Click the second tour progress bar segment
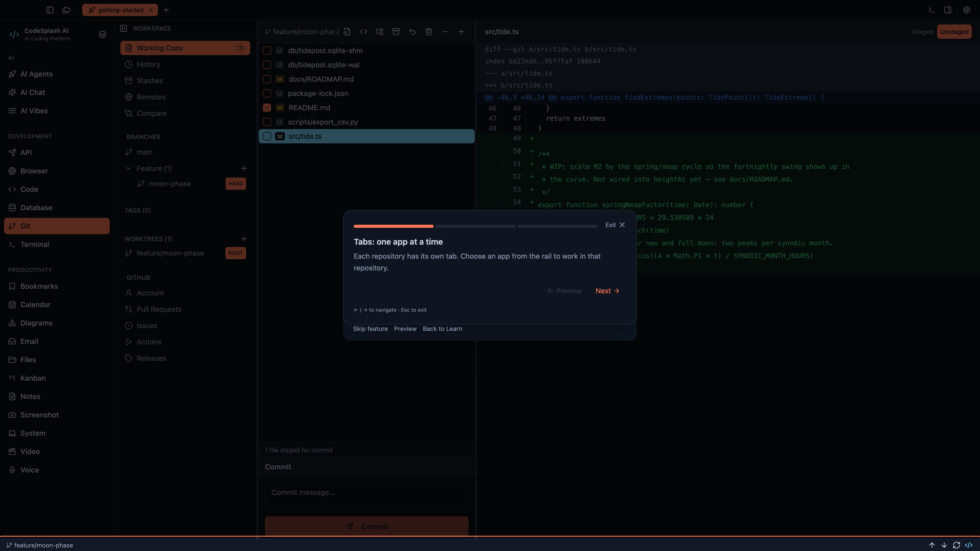 (x=475, y=226)
